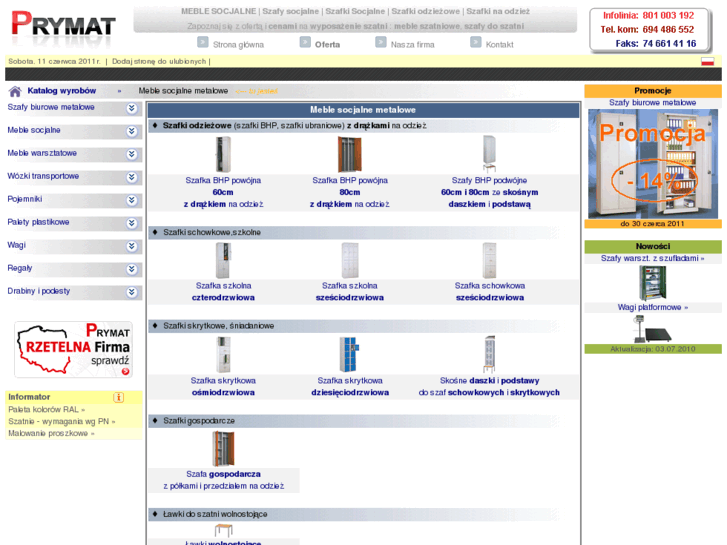Click the Informator info icon

coord(119,397)
